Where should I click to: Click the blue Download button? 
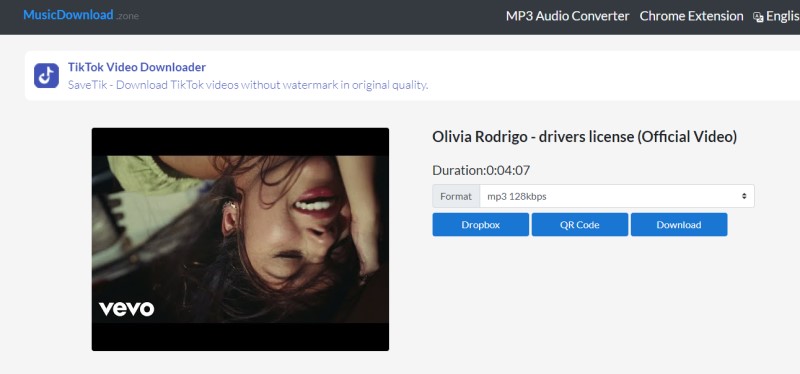click(679, 225)
